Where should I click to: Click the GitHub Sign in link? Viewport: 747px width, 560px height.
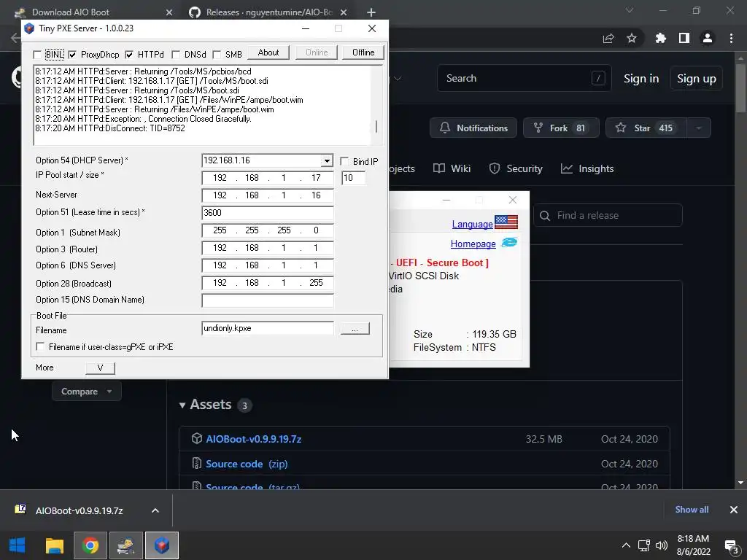(x=641, y=79)
